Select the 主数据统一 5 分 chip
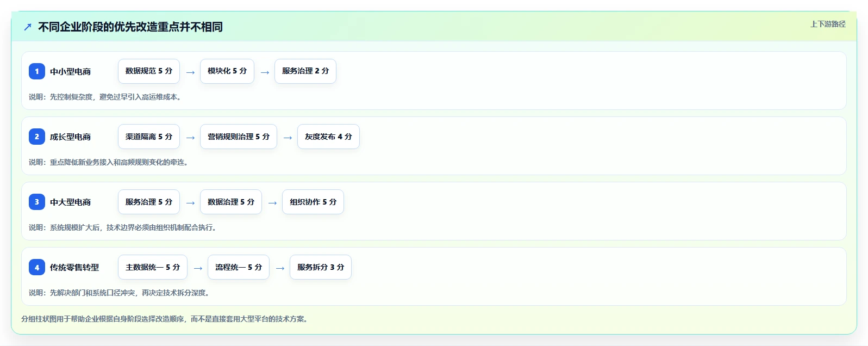Image resolution: width=868 pixels, height=346 pixels. point(153,267)
